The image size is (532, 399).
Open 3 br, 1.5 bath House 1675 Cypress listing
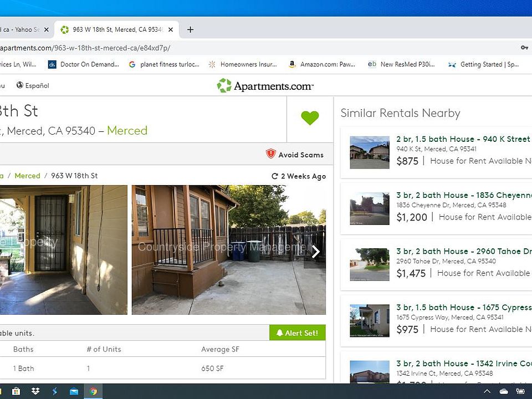464,308
